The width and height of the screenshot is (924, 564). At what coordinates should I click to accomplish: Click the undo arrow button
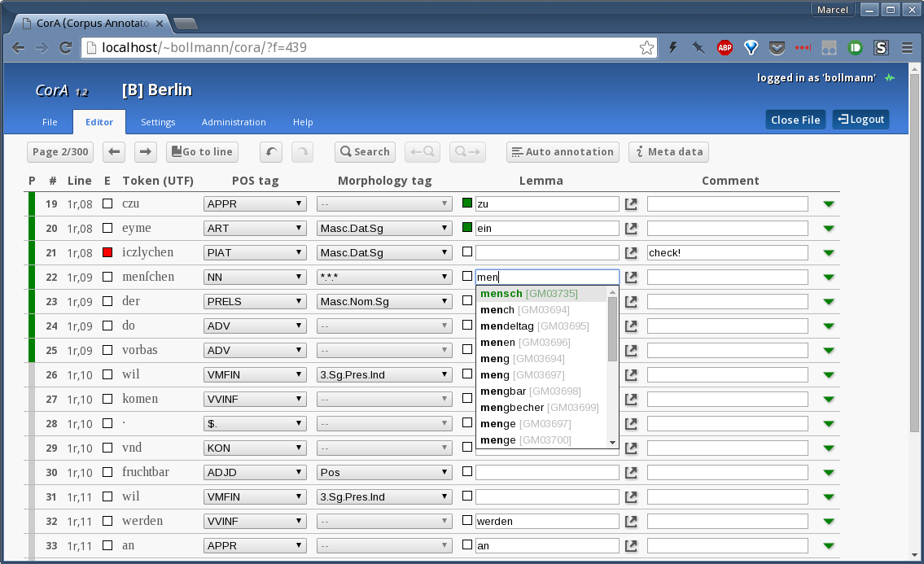pyautogui.click(x=271, y=151)
